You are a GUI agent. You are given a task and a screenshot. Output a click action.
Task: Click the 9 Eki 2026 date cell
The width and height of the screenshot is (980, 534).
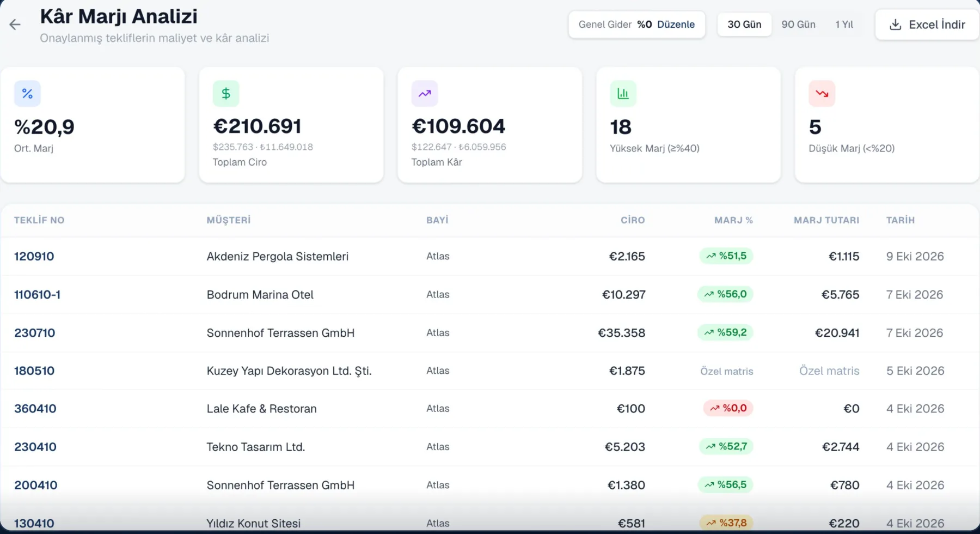click(x=915, y=256)
